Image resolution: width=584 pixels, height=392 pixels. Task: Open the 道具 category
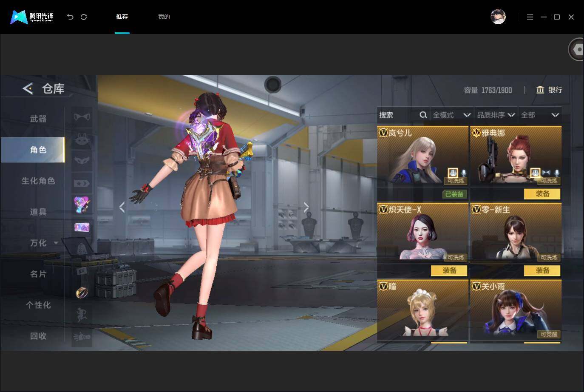(x=38, y=212)
